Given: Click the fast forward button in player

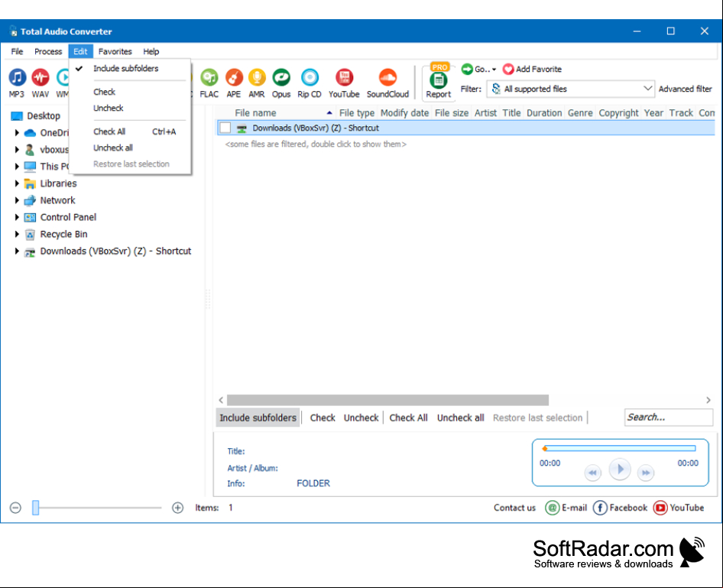Looking at the screenshot, I should pos(646,473).
